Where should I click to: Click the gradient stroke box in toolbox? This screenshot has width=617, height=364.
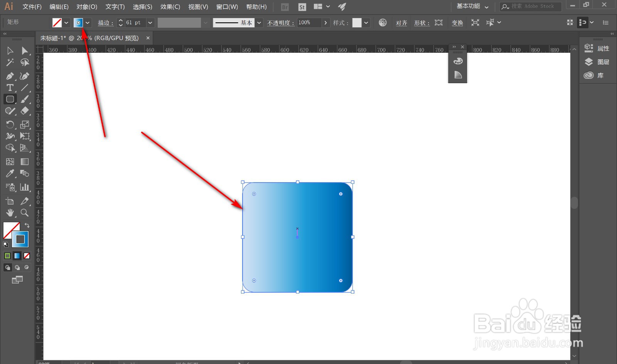20,239
